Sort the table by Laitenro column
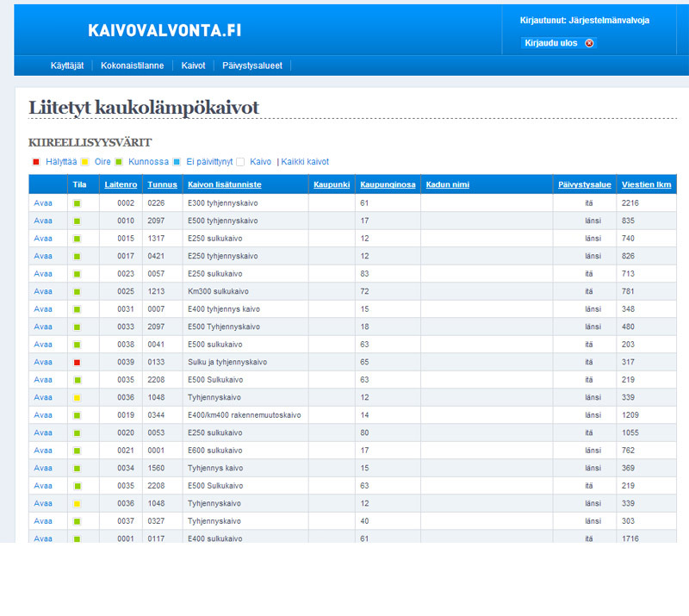This screenshot has width=689, height=616. point(120,185)
